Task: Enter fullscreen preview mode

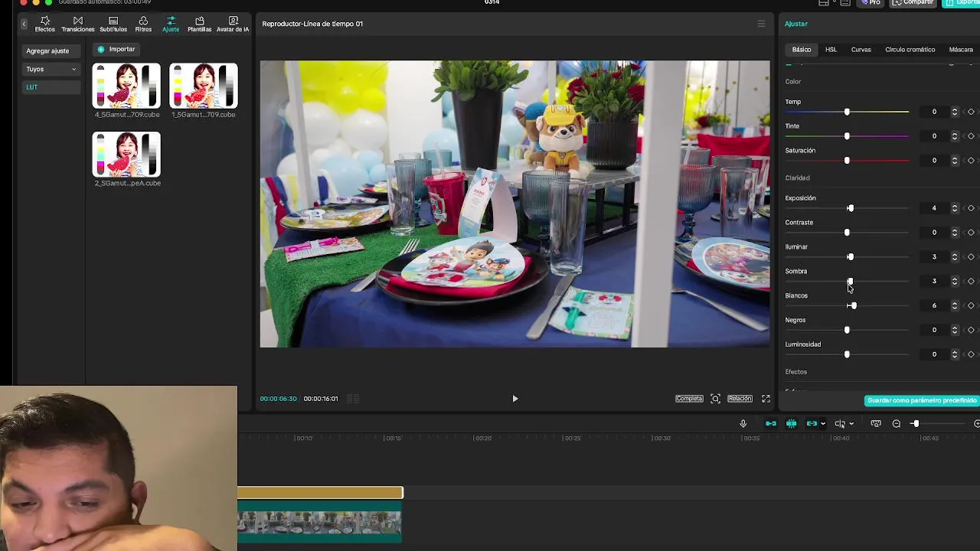Action: coord(766,399)
